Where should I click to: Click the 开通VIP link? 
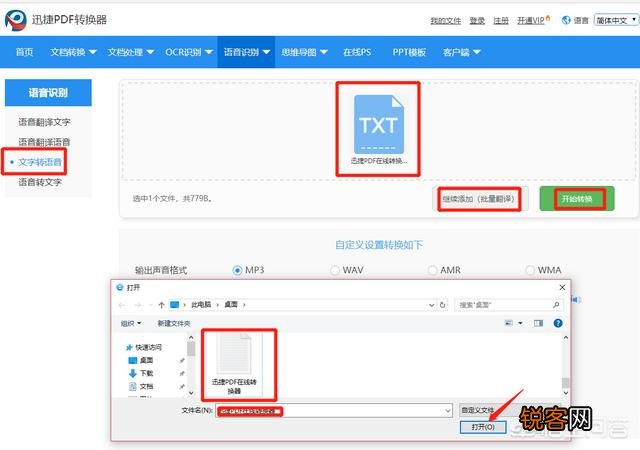[x=531, y=20]
